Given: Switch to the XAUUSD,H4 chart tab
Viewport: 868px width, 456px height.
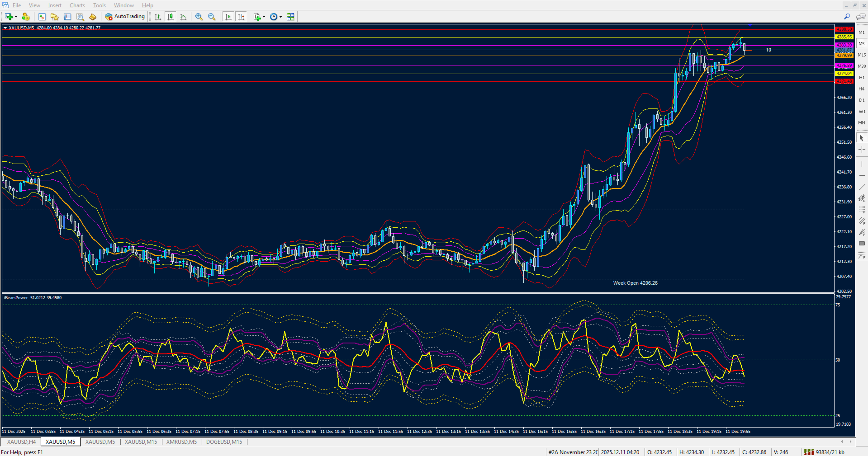Looking at the screenshot, I should [21, 442].
